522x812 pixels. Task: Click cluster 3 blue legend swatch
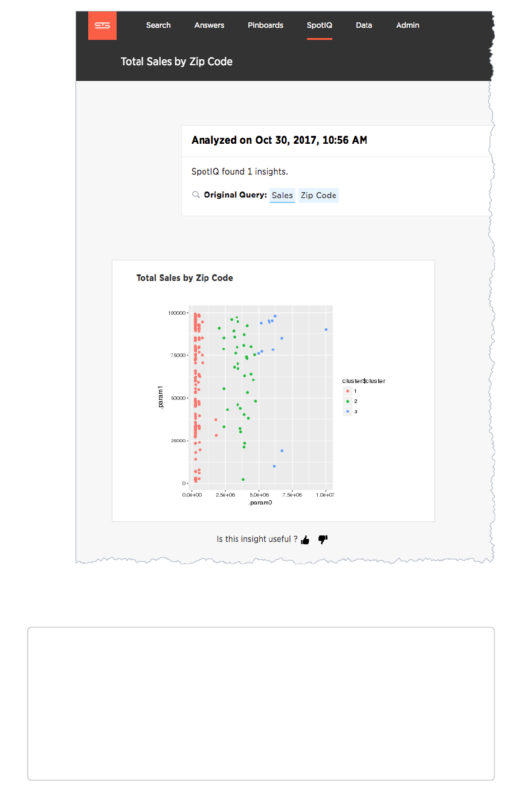coord(347,411)
